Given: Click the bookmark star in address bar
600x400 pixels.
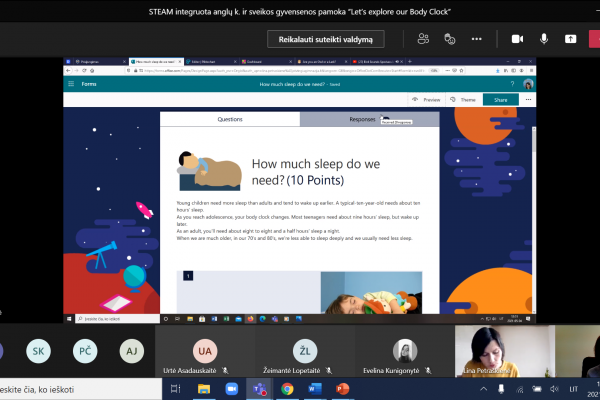Looking at the screenshot, I should (461, 70).
